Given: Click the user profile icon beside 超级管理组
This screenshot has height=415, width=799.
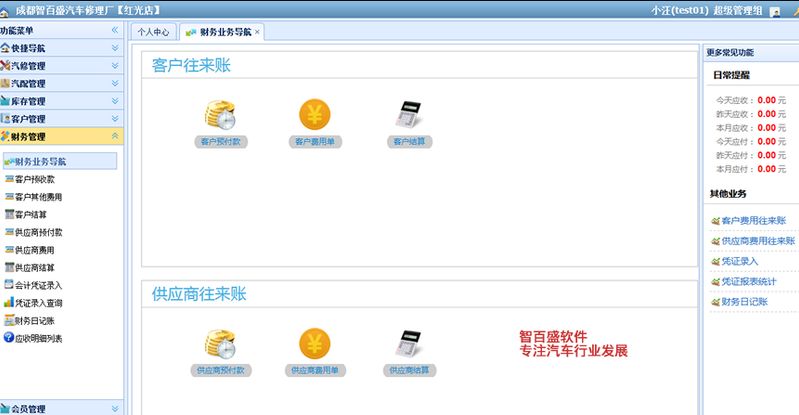Looking at the screenshot, I should coord(775,12).
